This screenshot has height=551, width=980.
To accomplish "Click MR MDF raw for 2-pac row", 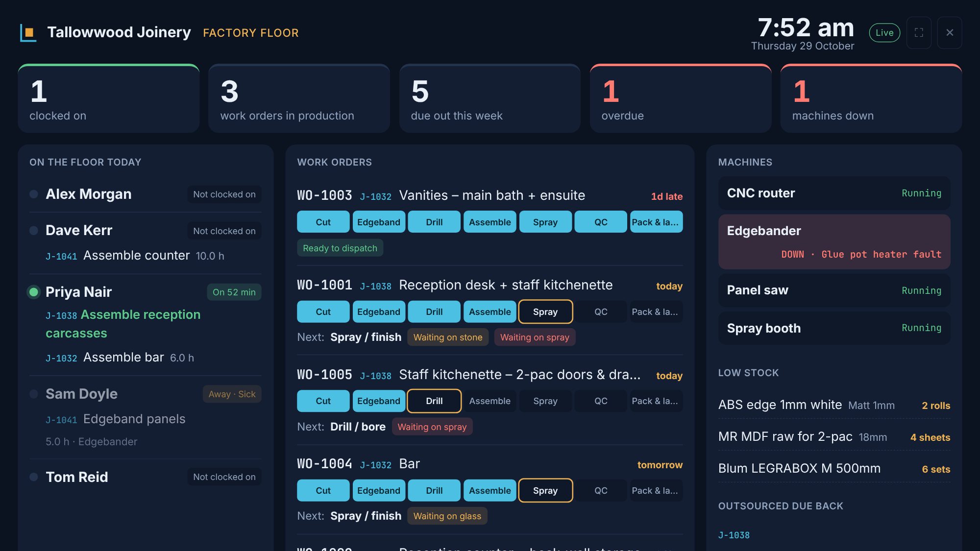I will (834, 437).
